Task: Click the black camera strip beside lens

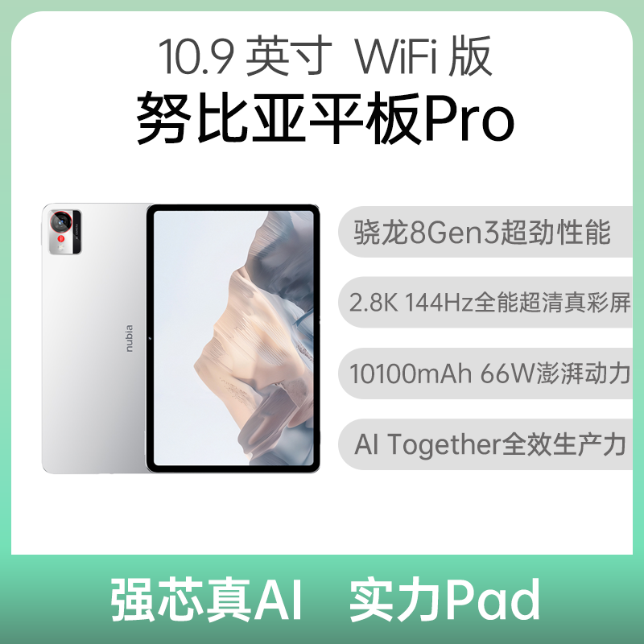Action: pyautogui.click(x=76, y=232)
